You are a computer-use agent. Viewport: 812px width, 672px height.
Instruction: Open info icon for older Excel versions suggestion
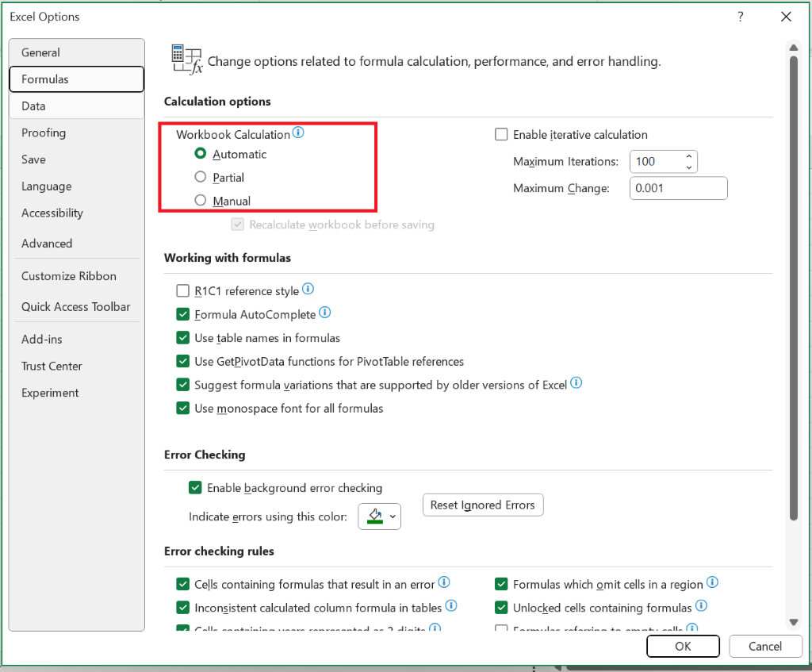pyautogui.click(x=576, y=383)
